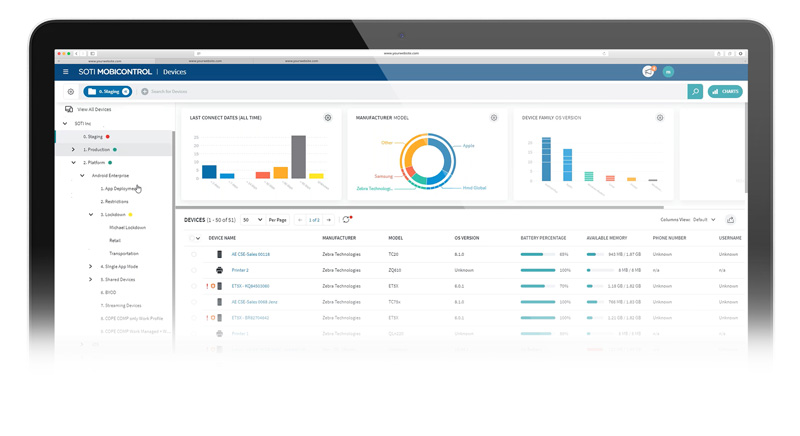This screenshot has width=800, height=436.
Task: Click the export devices list icon
Action: [731, 220]
